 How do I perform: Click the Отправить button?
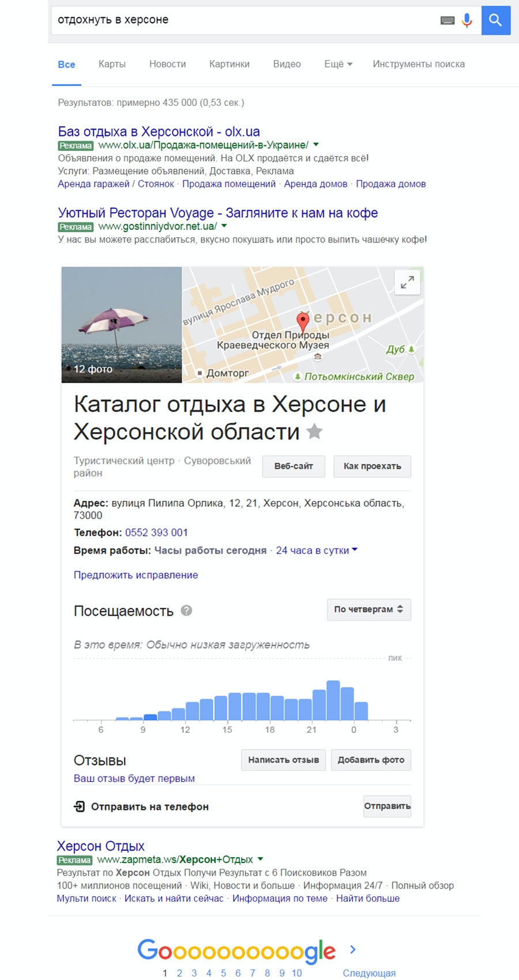click(x=388, y=806)
